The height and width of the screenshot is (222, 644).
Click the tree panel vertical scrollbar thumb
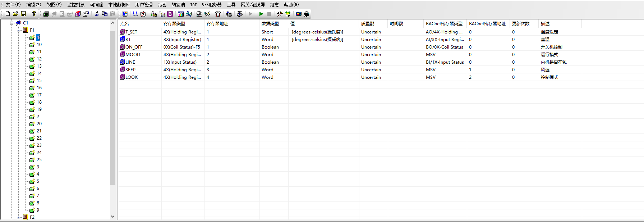112,108
